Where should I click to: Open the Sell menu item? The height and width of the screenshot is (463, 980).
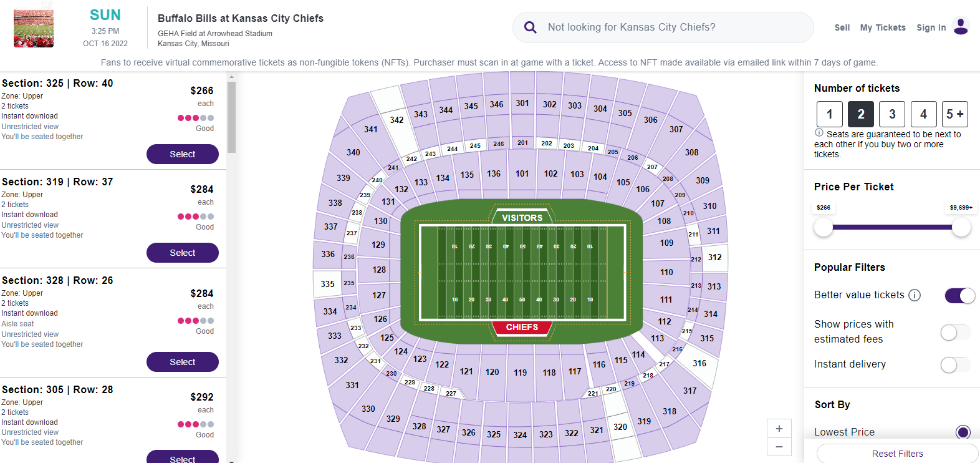coord(842,27)
